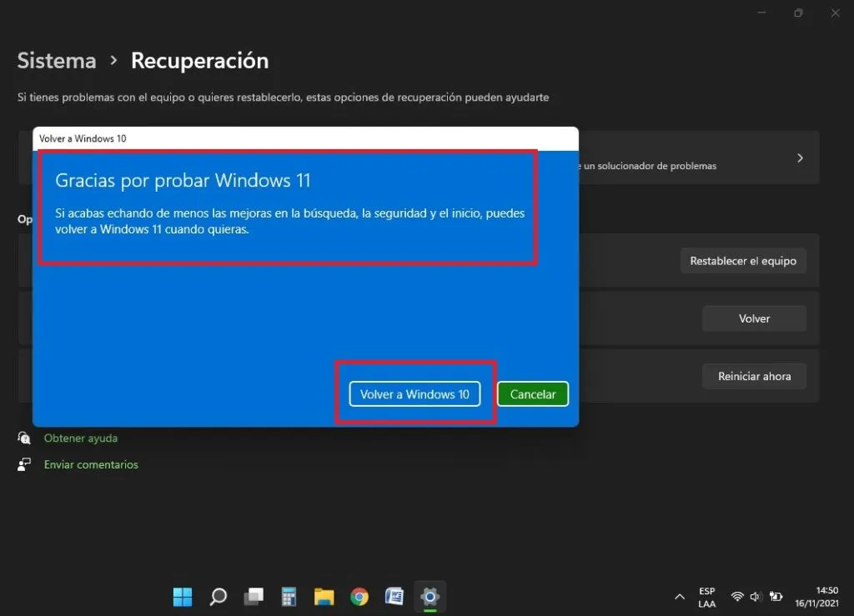The height and width of the screenshot is (616, 854).
Task: Confirm with Volver a Windows 10 button
Action: 414,393
